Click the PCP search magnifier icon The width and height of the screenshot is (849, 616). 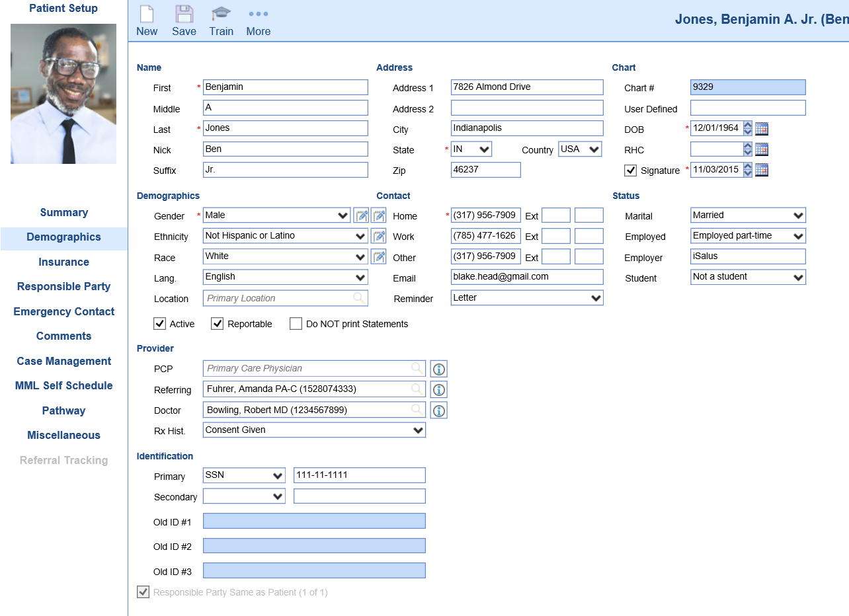point(417,368)
